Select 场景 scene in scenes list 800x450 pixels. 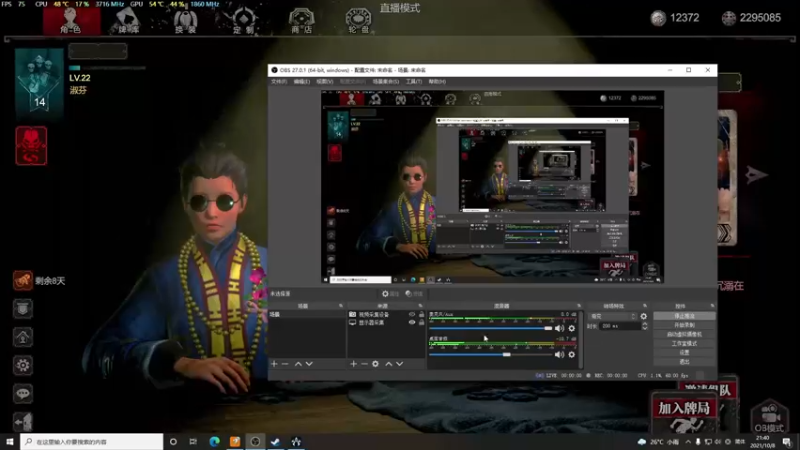(307, 315)
